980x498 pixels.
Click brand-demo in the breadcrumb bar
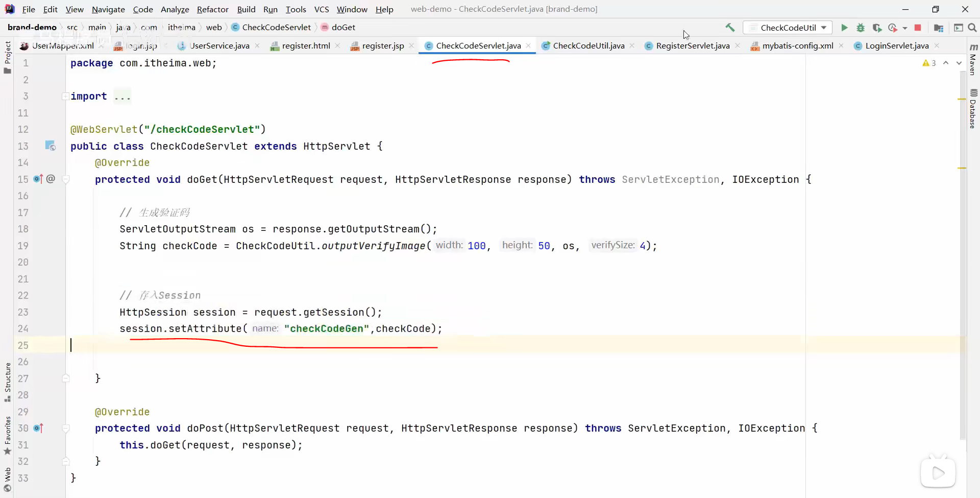click(x=32, y=27)
